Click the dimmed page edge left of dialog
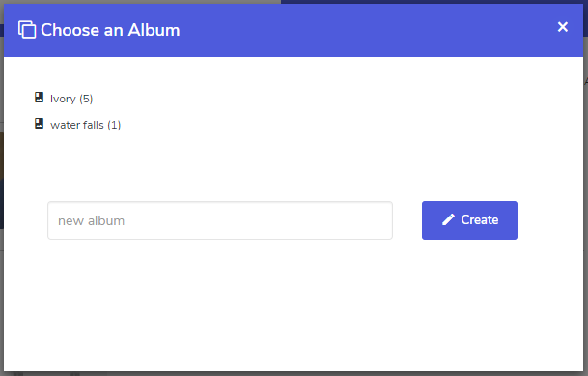This screenshot has height=376, width=588. tap(2, 188)
